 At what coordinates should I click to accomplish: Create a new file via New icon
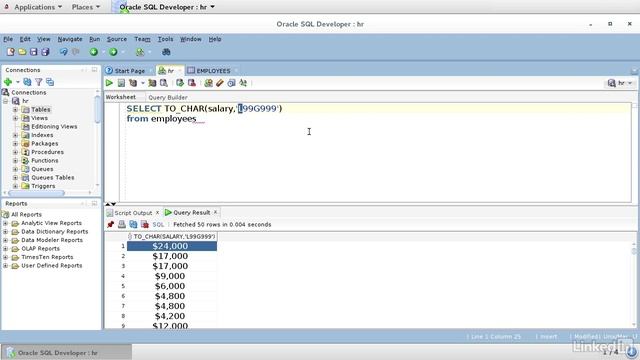(11, 52)
